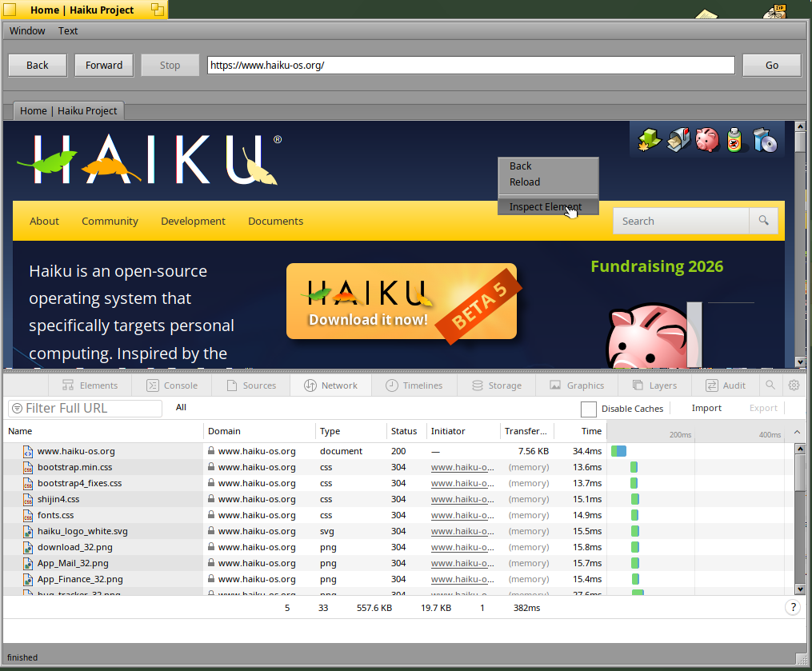The image size is (812, 671).
Task: Click the window zoom icon in title tab
Action: (158, 10)
